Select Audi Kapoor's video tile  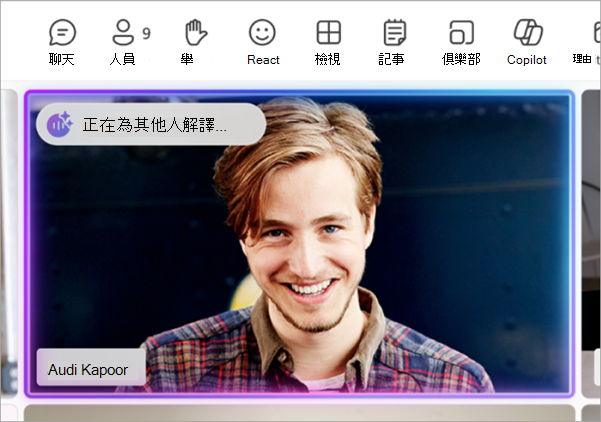(x=299, y=243)
